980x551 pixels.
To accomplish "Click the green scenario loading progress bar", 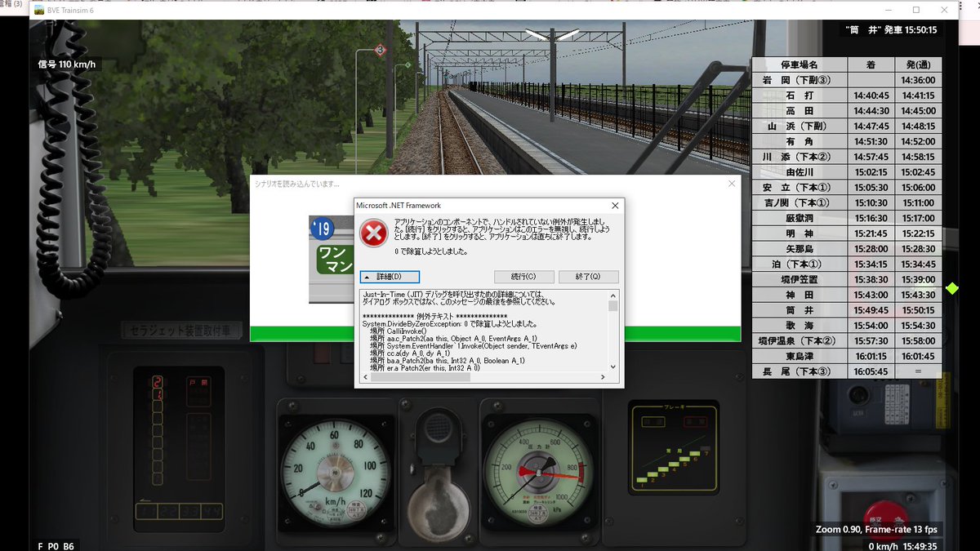I will (495, 334).
